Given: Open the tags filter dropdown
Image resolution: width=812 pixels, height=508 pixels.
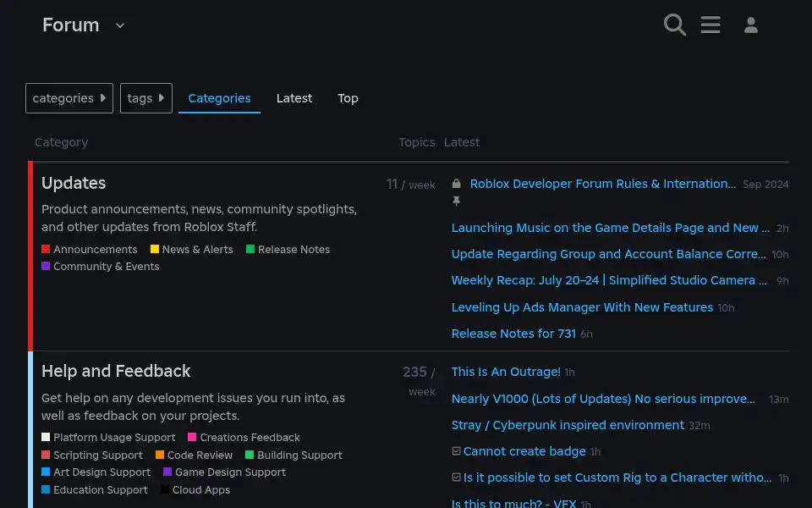Looking at the screenshot, I should (x=146, y=98).
